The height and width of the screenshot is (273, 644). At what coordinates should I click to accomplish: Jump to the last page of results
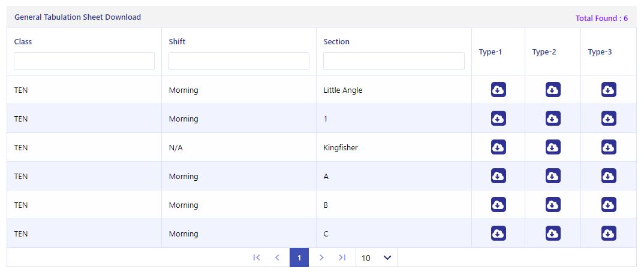click(342, 257)
